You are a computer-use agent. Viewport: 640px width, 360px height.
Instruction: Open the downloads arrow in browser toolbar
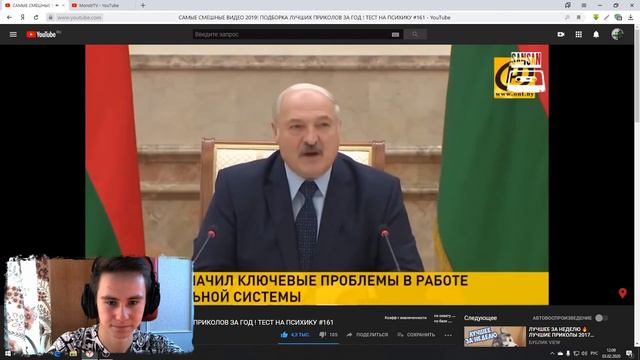click(x=631, y=18)
